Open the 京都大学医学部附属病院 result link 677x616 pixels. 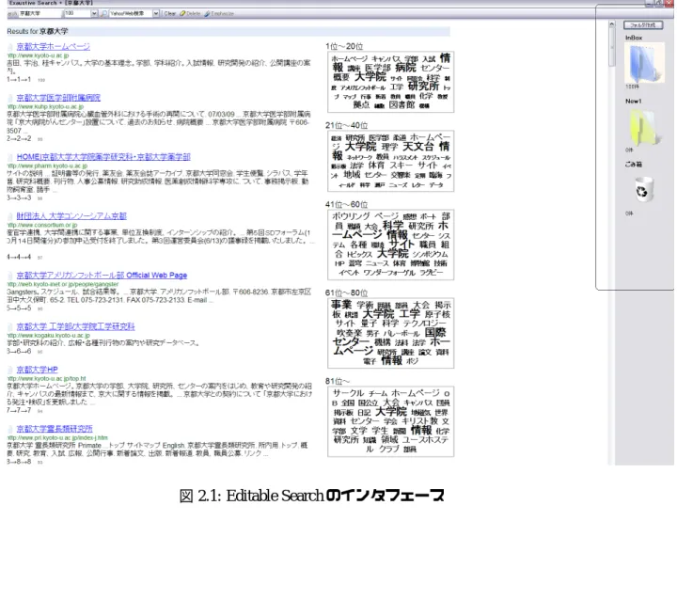(58, 98)
